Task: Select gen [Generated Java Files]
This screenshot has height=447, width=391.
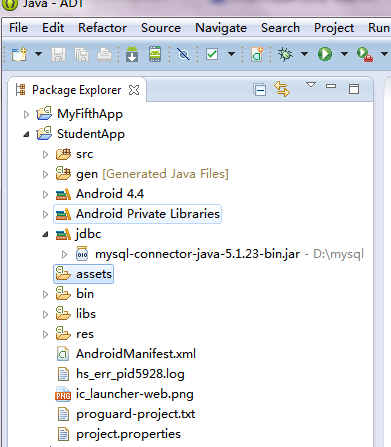Action: 142,174
